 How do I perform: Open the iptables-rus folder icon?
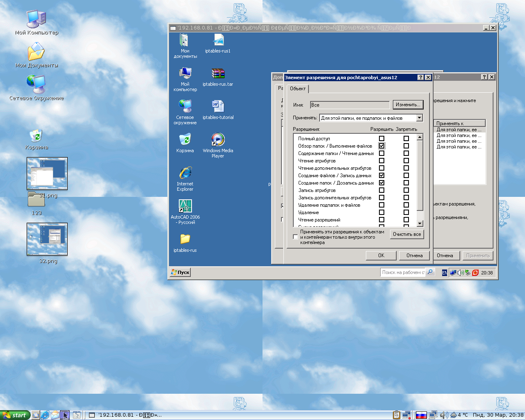point(185,239)
